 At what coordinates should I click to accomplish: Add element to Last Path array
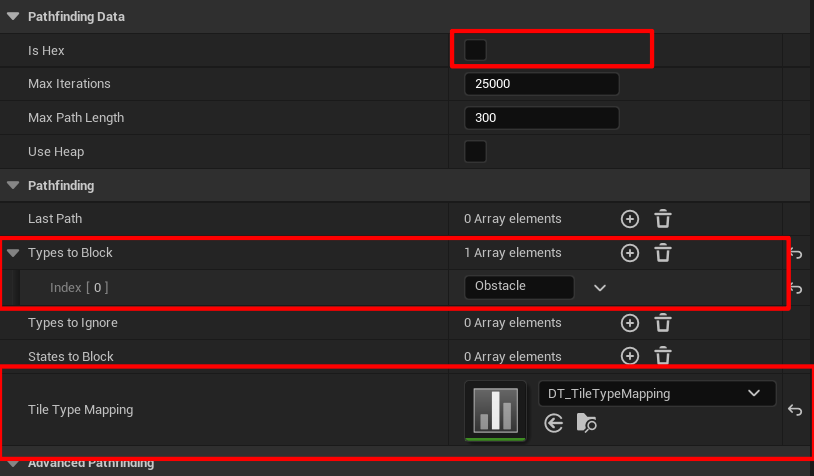(x=629, y=219)
